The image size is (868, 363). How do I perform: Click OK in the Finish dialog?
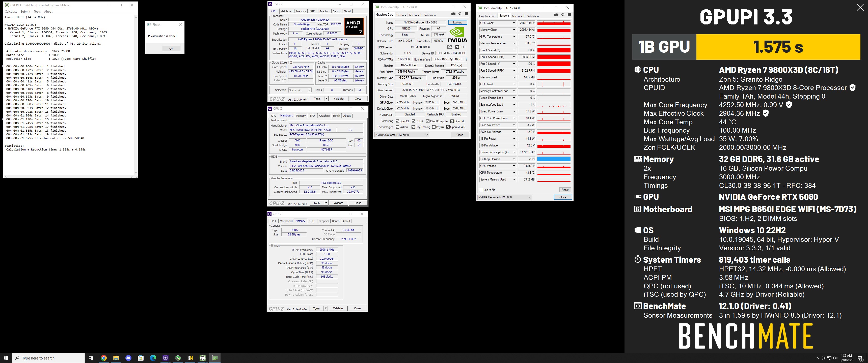click(x=171, y=48)
